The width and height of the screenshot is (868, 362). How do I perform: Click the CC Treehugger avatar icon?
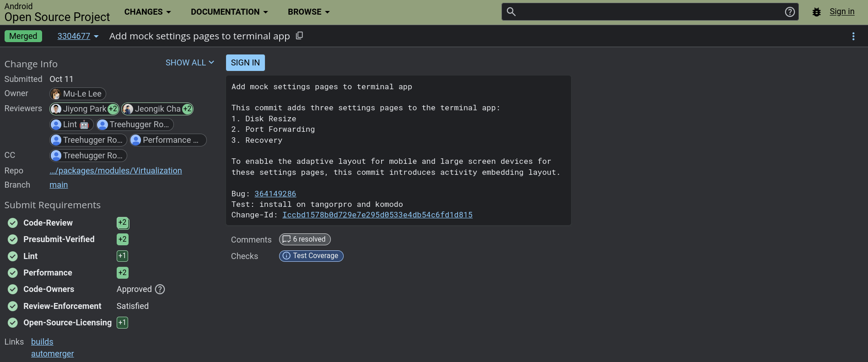(x=56, y=156)
